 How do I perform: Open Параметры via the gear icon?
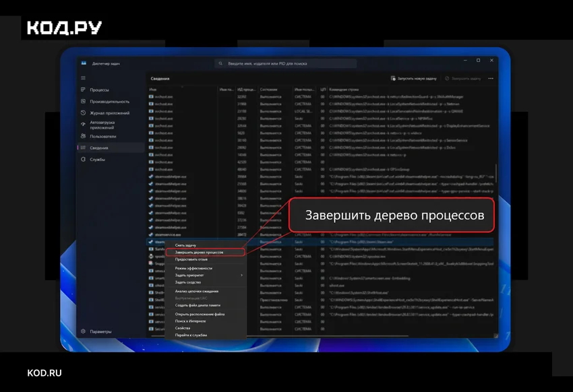(84, 331)
